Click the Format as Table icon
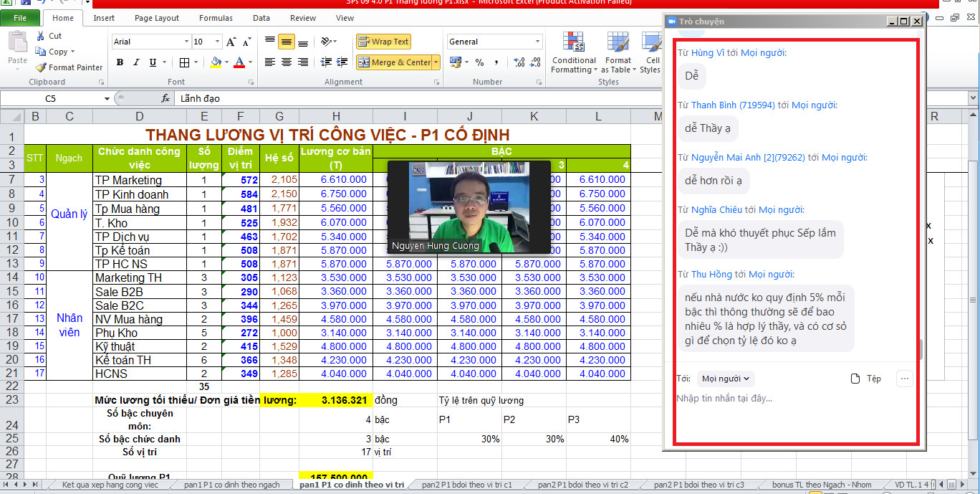Viewport: 980px width, 494px height. pyautogui.click(x=618, y=42)
